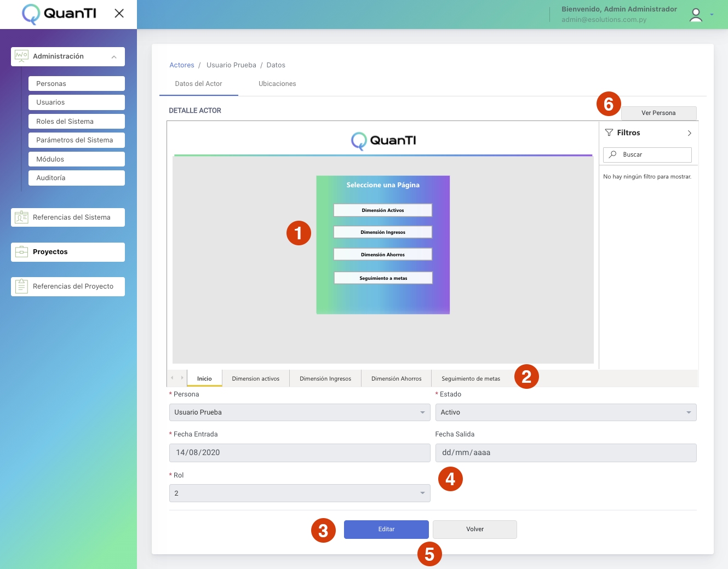Close the sidebar with the X icon

click(119, 13)
